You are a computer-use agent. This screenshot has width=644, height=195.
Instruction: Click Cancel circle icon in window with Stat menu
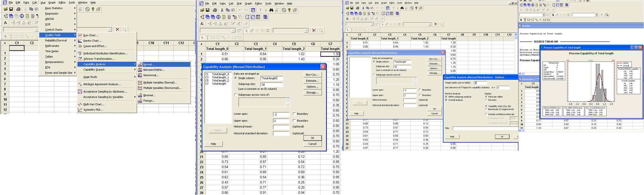88,9
